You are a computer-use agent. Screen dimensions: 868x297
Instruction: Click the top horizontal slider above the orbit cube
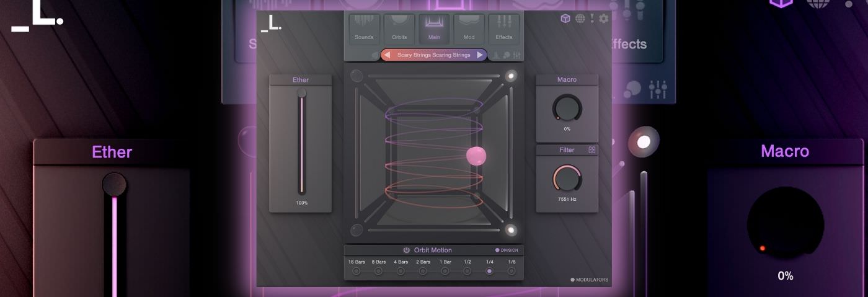434,76
